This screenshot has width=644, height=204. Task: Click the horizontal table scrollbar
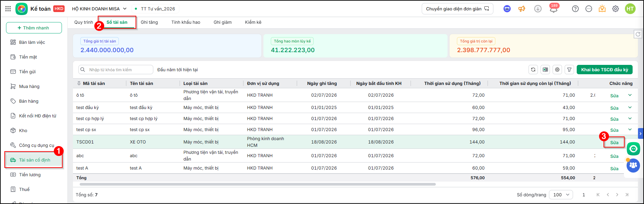[x=257, y=184]
